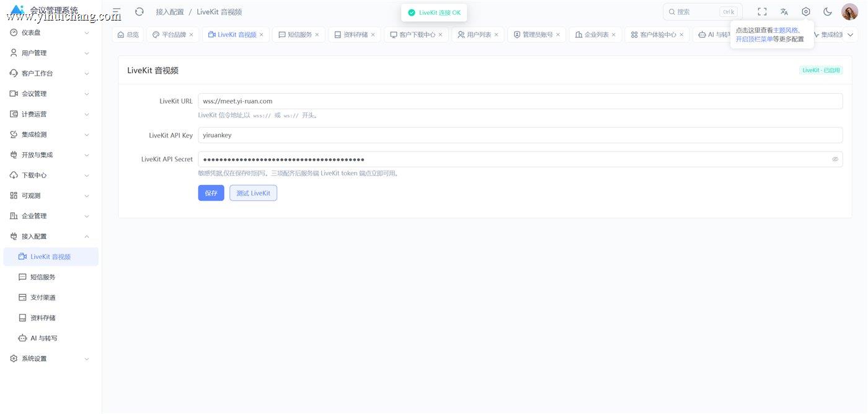Screen dimensions: 868x414
Task: Select LiveKit 音视频 in the sidebar
Action: point(51,257)
